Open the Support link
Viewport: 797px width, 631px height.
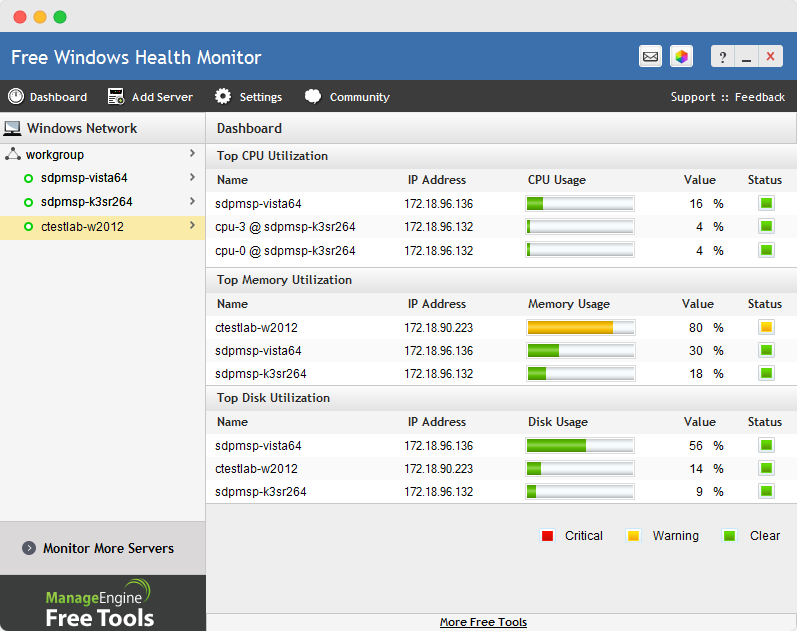(692, 97)
